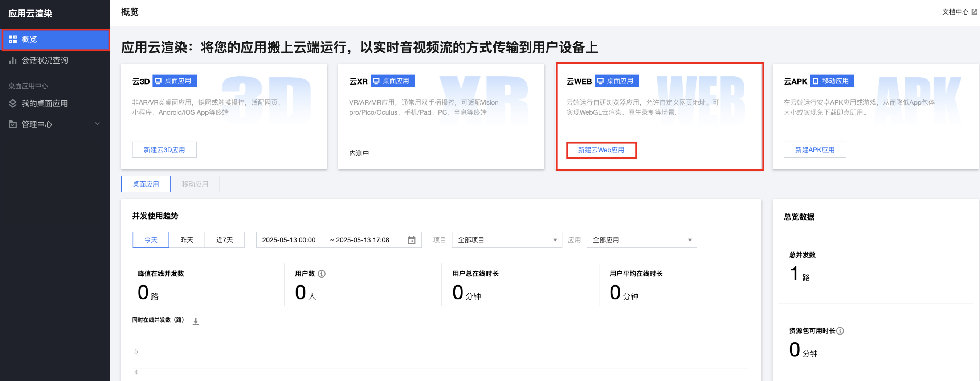Screen dimensions: 980x381
Task: Switch to the 移动应用 tab
Action: coord(195,184)
